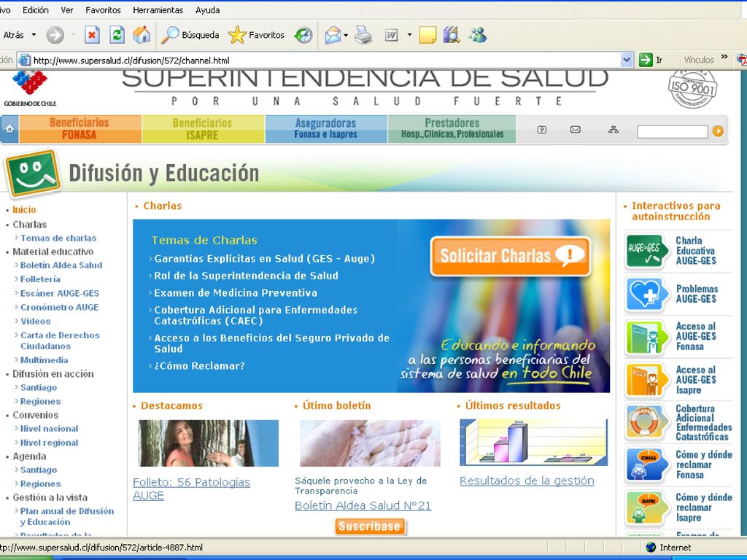The width and height of the screenshot is (747, 560).
Task: Click the Solicitar Charlas orange button
Action: pyautogui.click(x=511, y=256)
